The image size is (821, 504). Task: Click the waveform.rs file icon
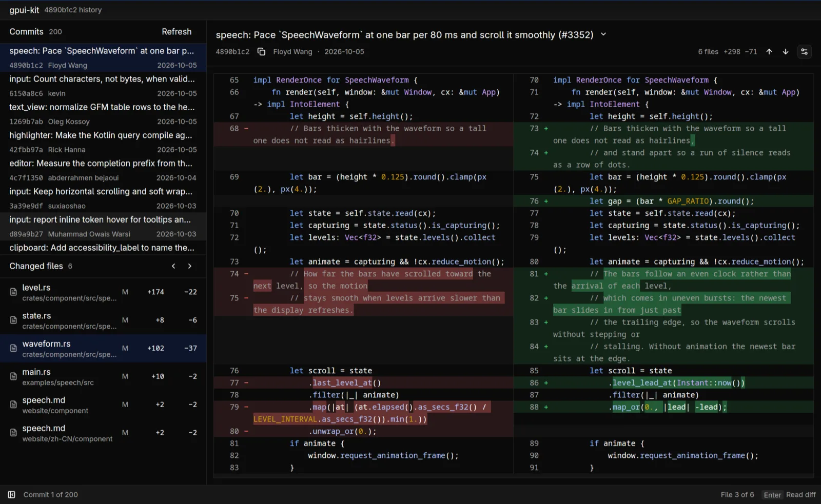pos(13,349)
